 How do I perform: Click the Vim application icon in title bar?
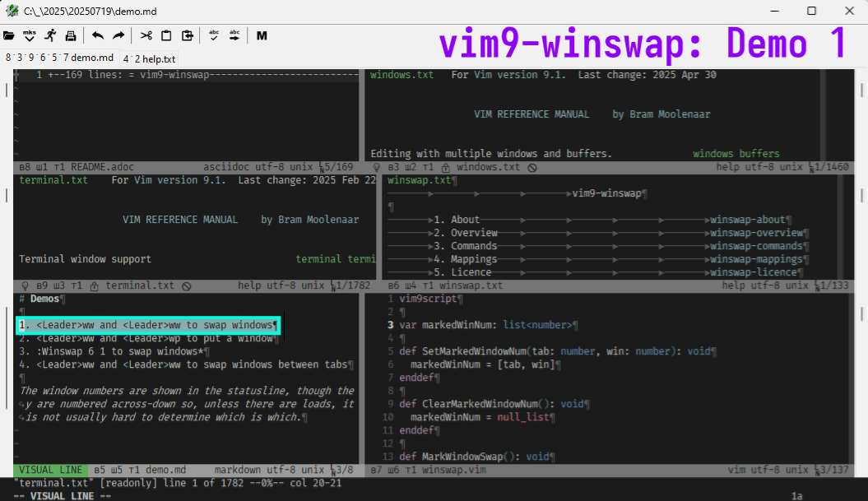pos(12,11)
